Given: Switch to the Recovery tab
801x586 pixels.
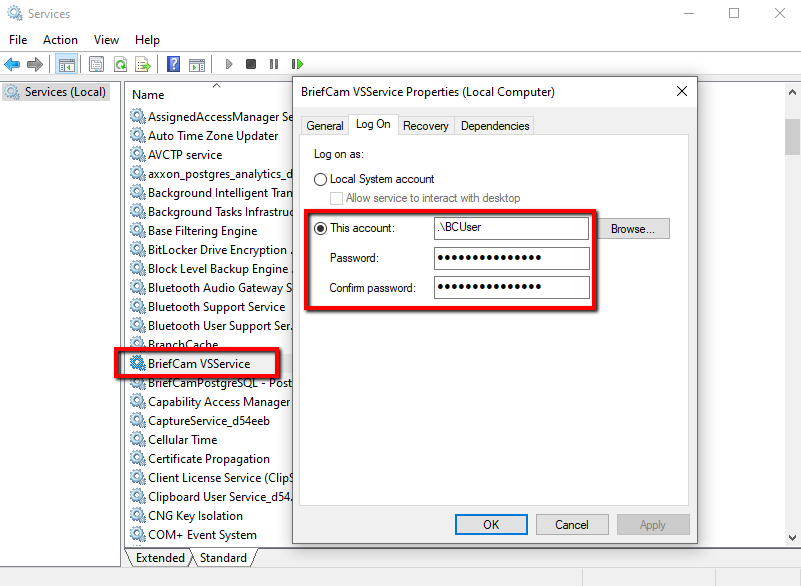Looking at the screenshot, I should click(x=426, y=126).
